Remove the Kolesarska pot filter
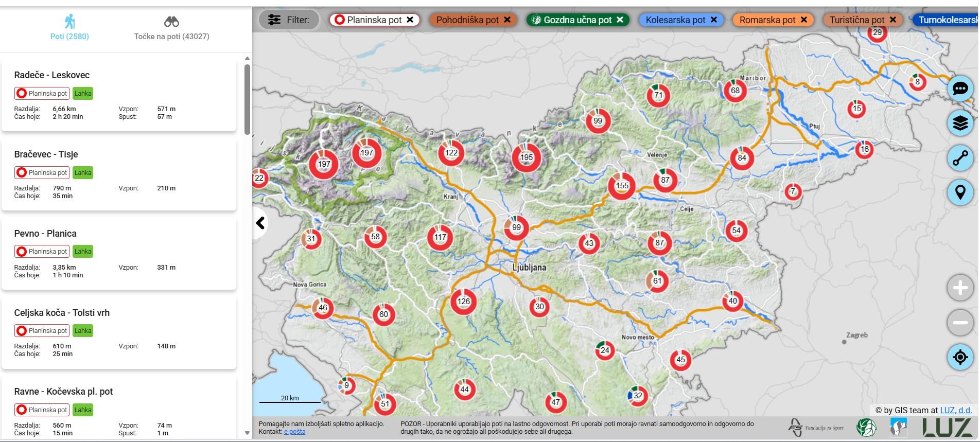The image size is (980, 442). tap(714, 20)
